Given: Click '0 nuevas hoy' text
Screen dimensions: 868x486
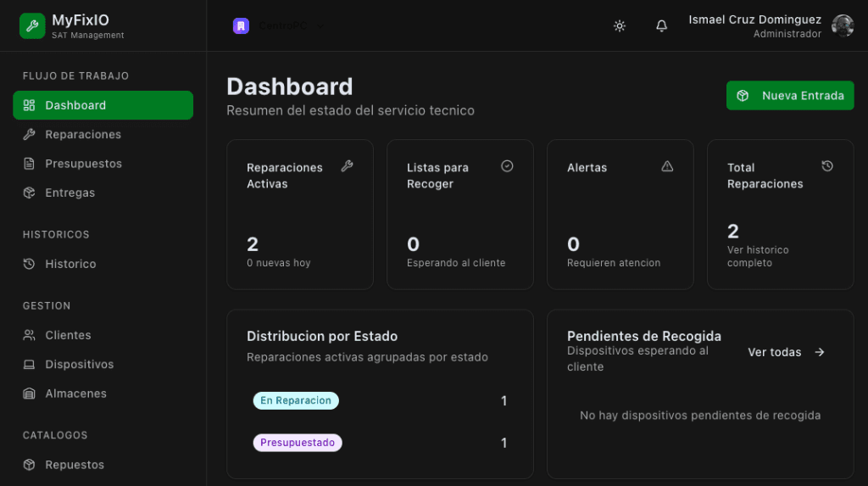Looking at the screenshot, I should [278, 263].
